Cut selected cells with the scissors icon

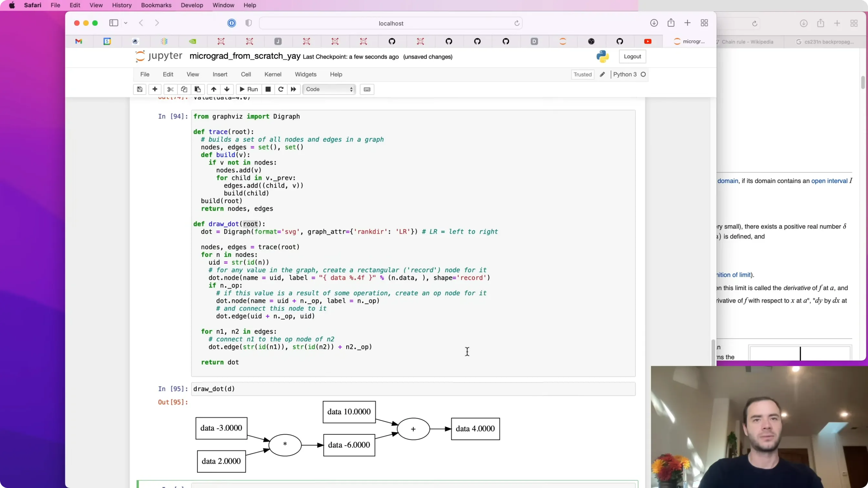pyautogui.click(x=170, y=89)
